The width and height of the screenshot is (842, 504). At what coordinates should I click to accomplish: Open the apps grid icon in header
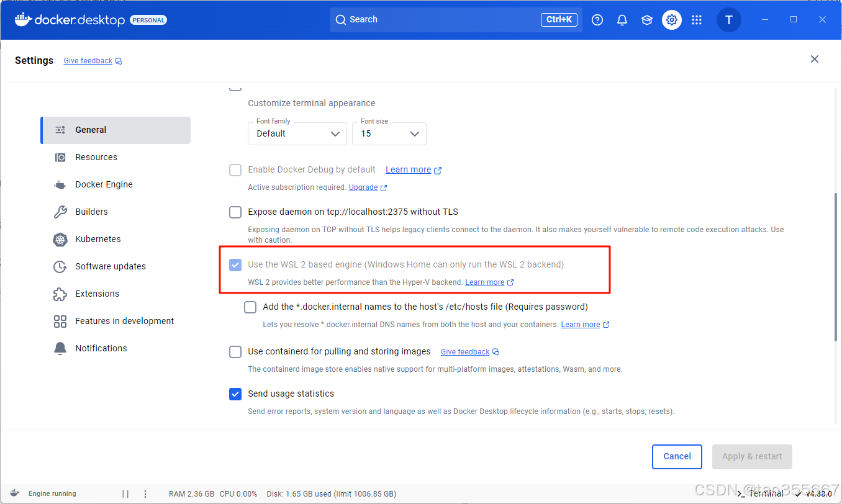tap(697, 20)
